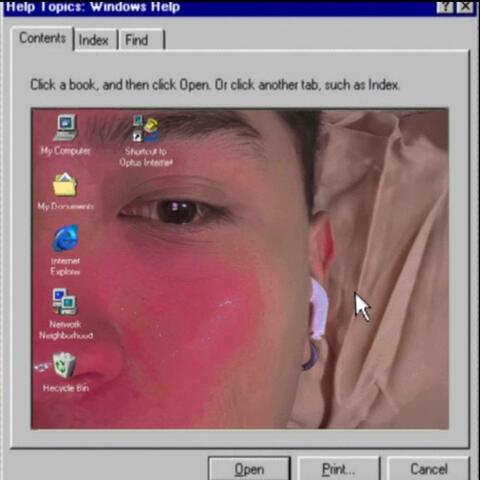Launch the Internet Explorer icon
Viewport: 480px width, 480px height.
65,238
